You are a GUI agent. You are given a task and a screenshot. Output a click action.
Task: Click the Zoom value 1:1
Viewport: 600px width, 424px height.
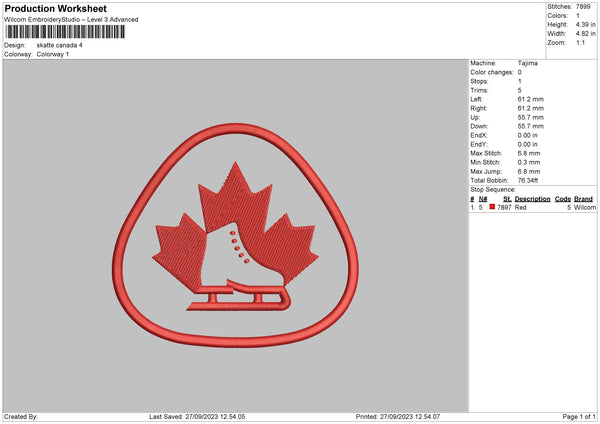point(580,42)
